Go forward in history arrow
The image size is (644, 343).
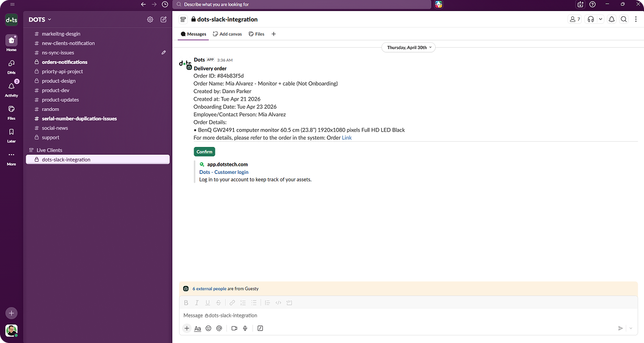click(154, 5)
